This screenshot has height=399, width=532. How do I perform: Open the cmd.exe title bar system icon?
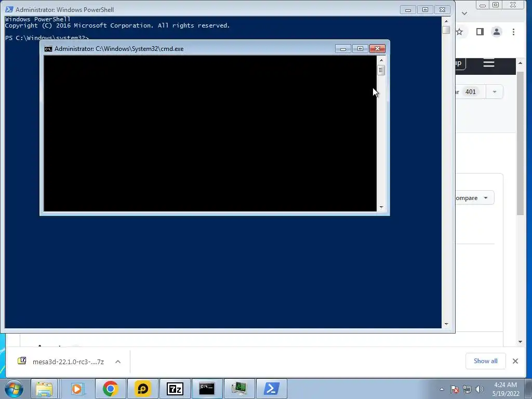[48, 49]
